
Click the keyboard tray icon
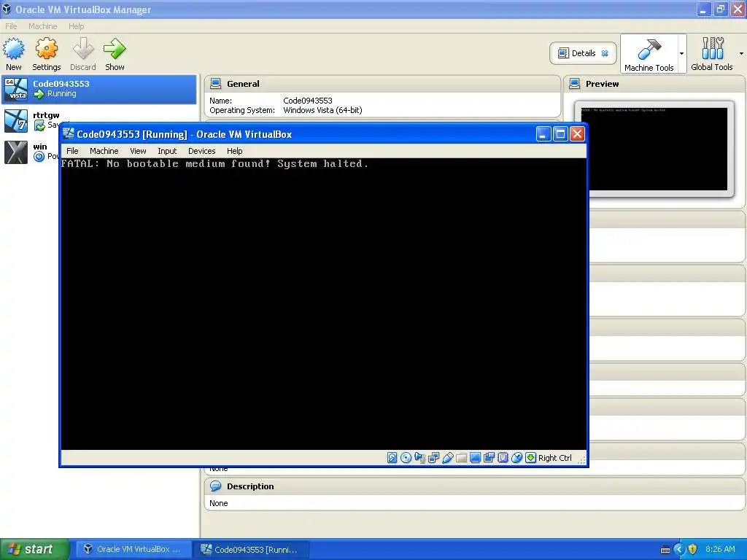(665, 550)
